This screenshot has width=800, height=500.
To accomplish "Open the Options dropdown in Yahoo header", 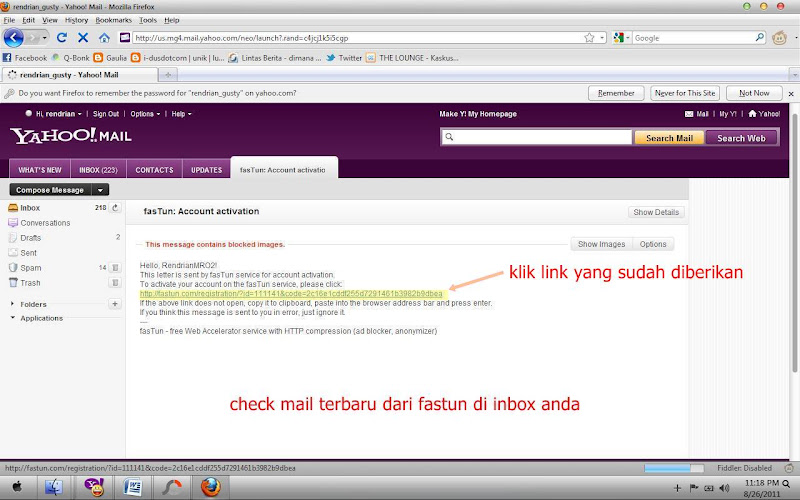I will 145,114.
